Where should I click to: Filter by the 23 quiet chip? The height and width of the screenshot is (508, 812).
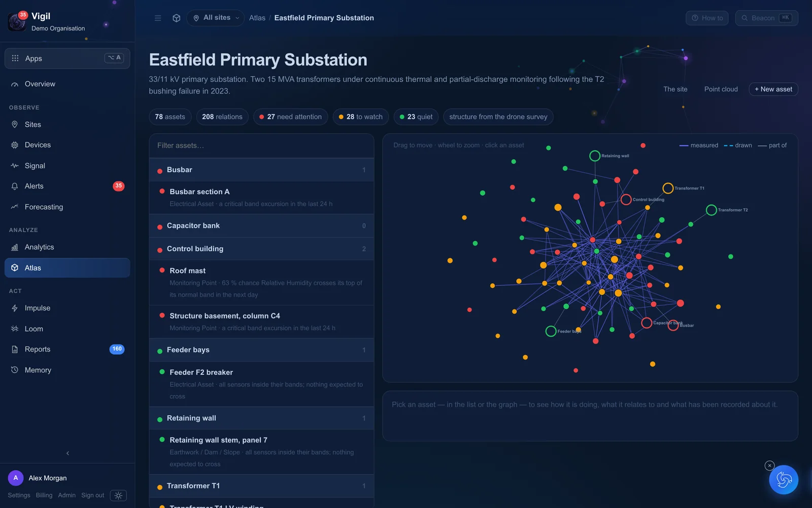(416, 117)
